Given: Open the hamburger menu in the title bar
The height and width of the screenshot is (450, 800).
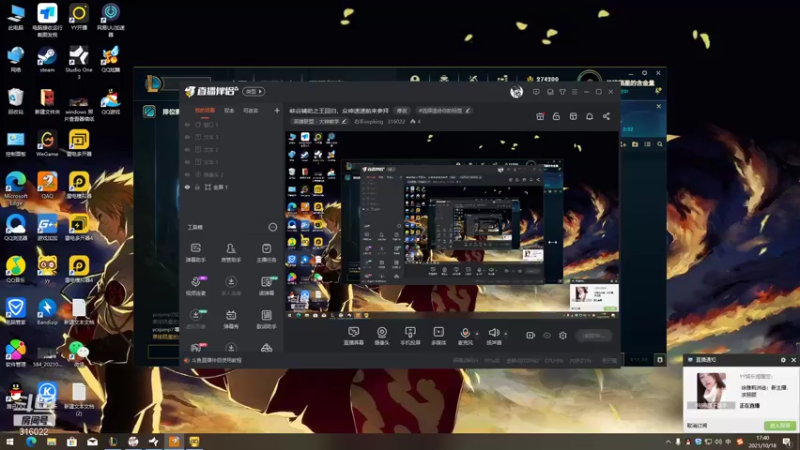Looking at the screenshot, I should click(x=574, y=92).
